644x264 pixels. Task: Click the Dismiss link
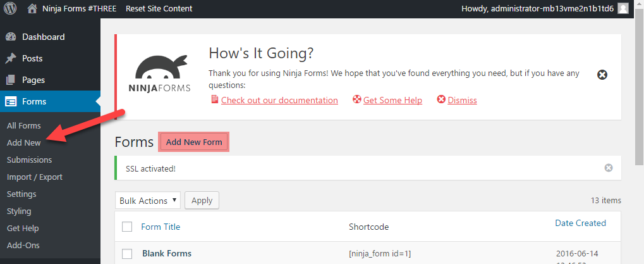click(462, 100)
